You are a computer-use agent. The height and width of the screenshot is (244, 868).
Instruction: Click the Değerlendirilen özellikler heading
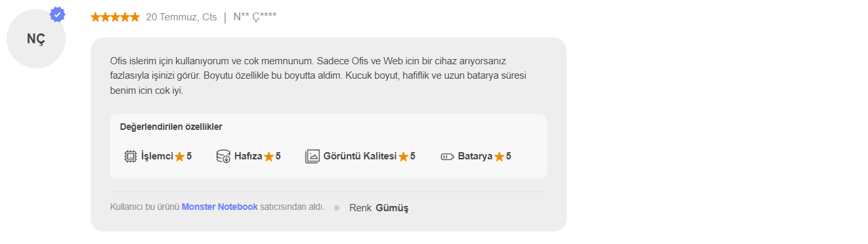pos(171,127)
